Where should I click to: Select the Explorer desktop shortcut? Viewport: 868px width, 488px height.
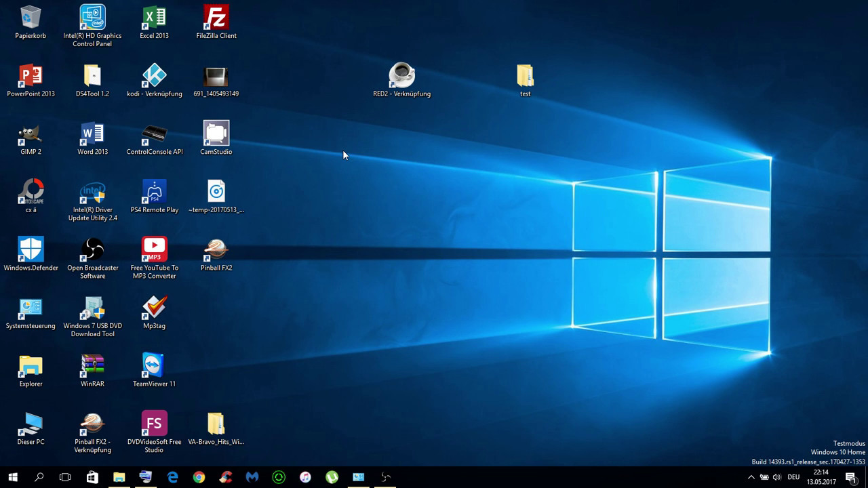coord(31,366)
